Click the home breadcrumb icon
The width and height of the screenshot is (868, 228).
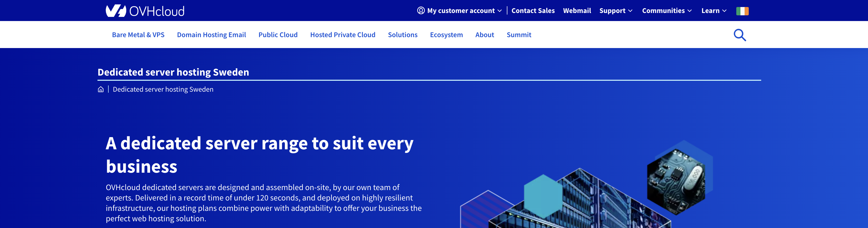[100, 89]
